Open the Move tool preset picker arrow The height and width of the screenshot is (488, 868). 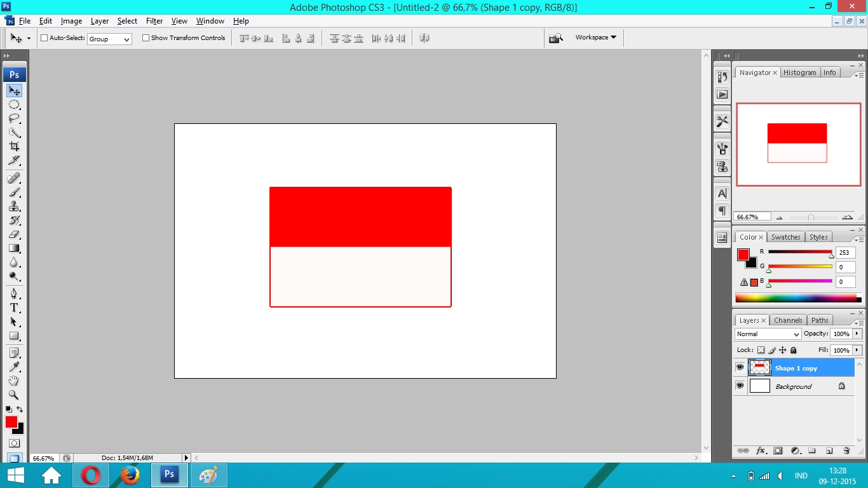[29, 39]
